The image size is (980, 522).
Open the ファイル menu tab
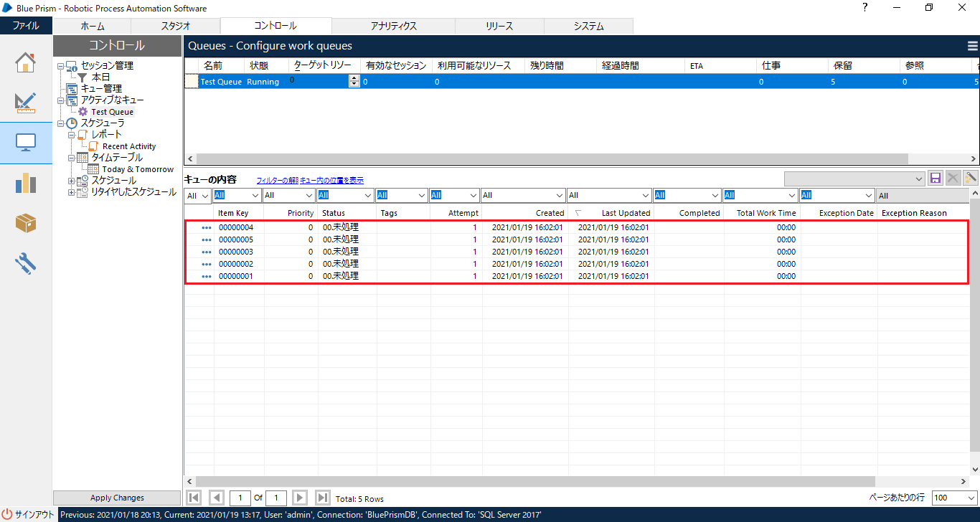[26, 26]
